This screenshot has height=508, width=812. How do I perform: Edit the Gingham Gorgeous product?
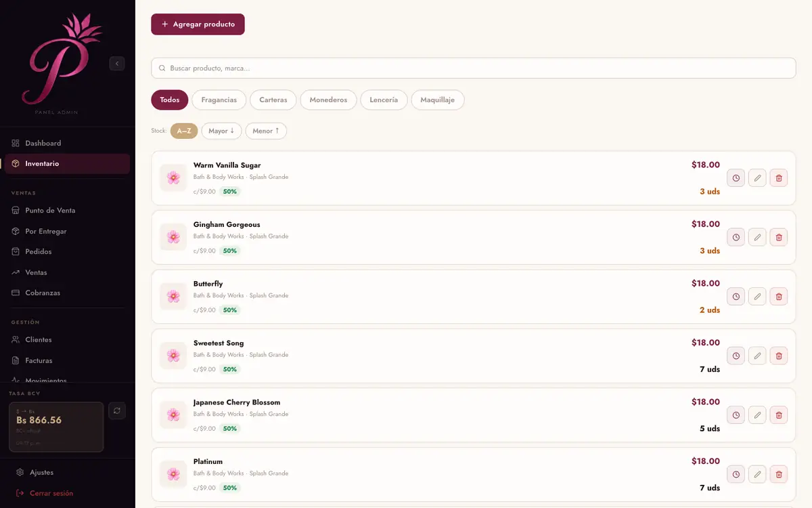pos(757,237)
